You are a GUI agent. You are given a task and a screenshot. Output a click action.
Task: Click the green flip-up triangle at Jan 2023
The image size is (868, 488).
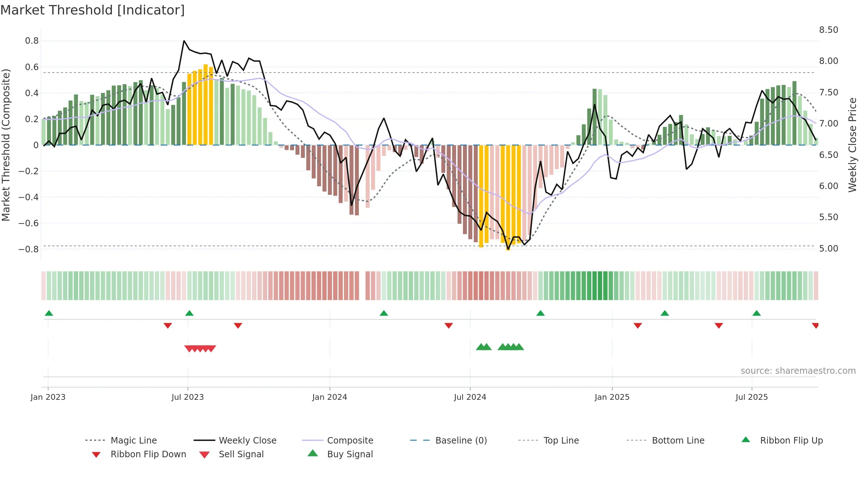coord(49,313)
